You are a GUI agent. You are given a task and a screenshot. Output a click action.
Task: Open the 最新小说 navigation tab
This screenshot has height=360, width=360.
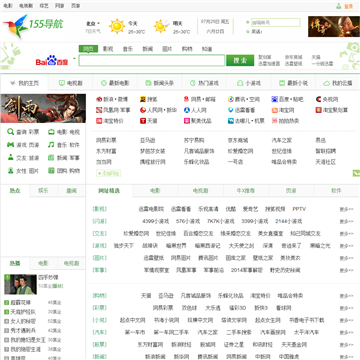[293, 83]
